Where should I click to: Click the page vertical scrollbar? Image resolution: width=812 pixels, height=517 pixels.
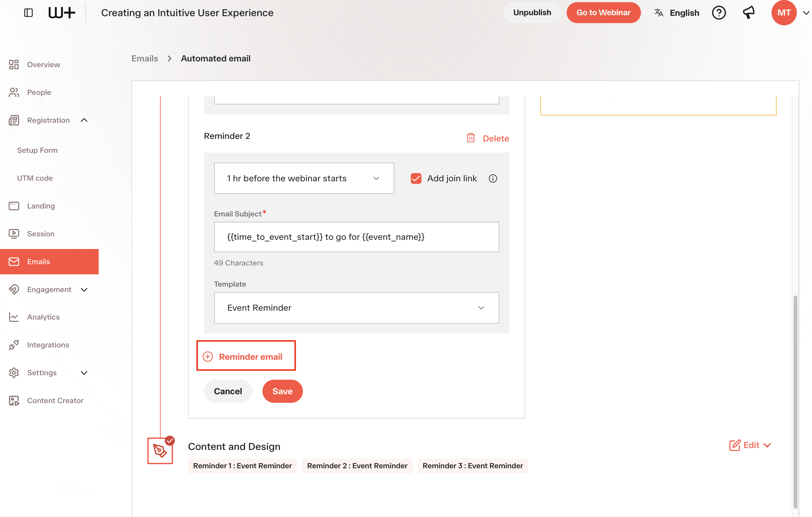point(796,402)
